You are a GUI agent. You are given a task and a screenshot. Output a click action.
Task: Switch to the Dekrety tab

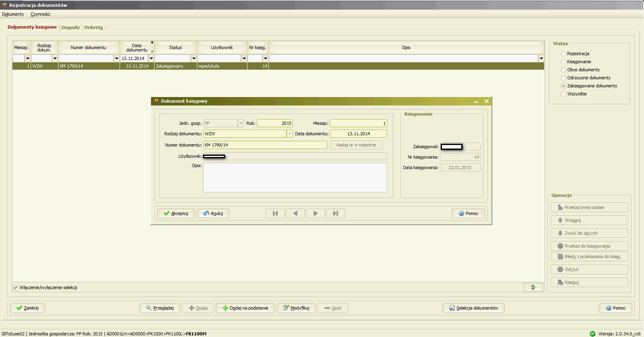pyautogui.click(x=94, y=27)
